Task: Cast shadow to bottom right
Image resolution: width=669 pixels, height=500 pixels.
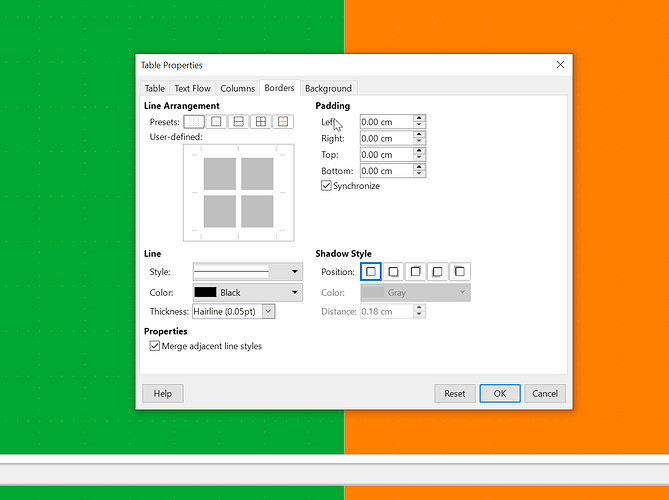Action: click(x=394, y=271)
